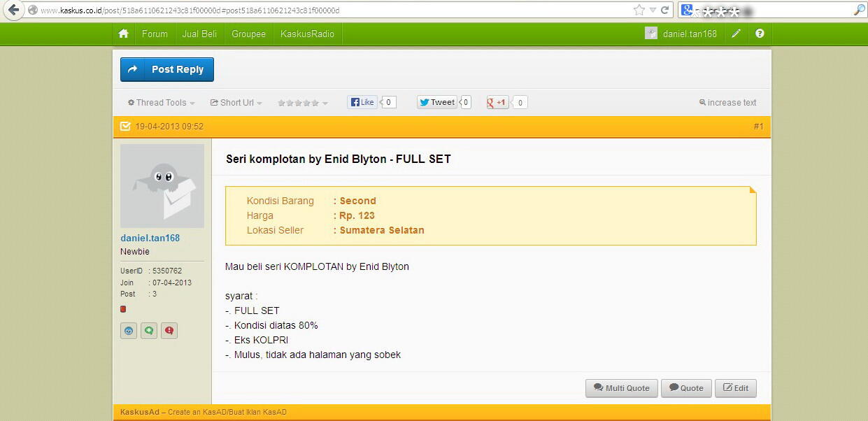This screenshot has height=421, width=868.
Task: Click the 'Rp. 123' price value
Action: click(x=357, y=215)
